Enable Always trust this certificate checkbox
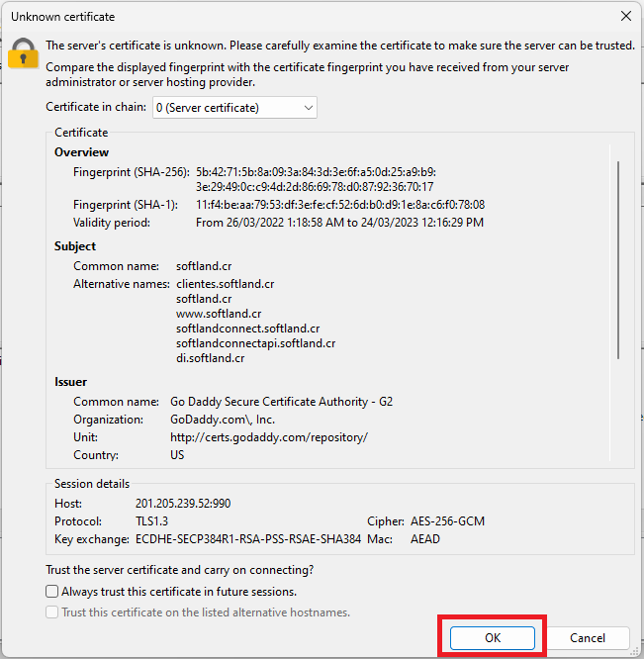Viewport: 644px width, 659px height. click(52, 592)
